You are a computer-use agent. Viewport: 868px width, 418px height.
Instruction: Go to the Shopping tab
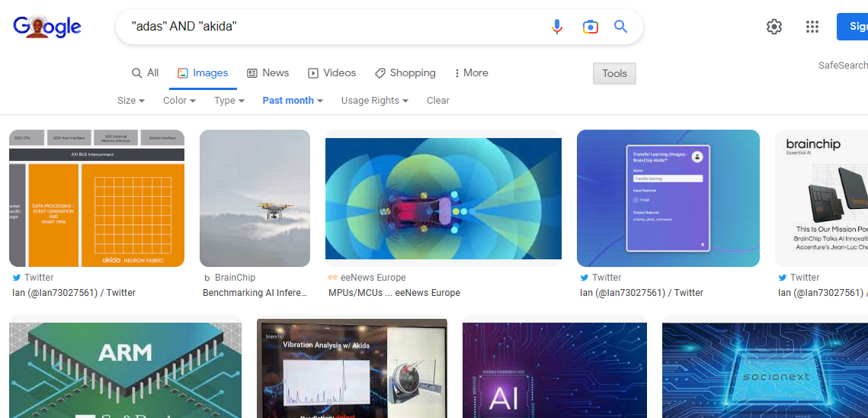pos(405,73)
